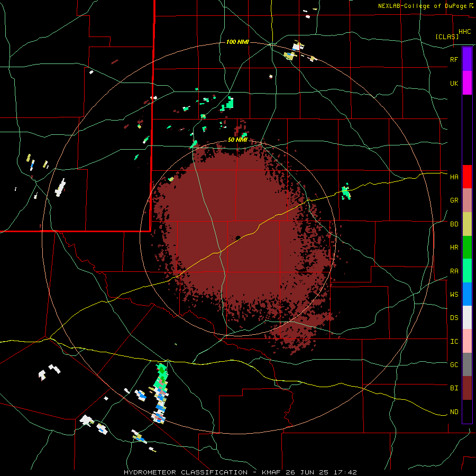Click the light pink IC swatch
This screenshot has width=476, height=476.
pos(467,341)
